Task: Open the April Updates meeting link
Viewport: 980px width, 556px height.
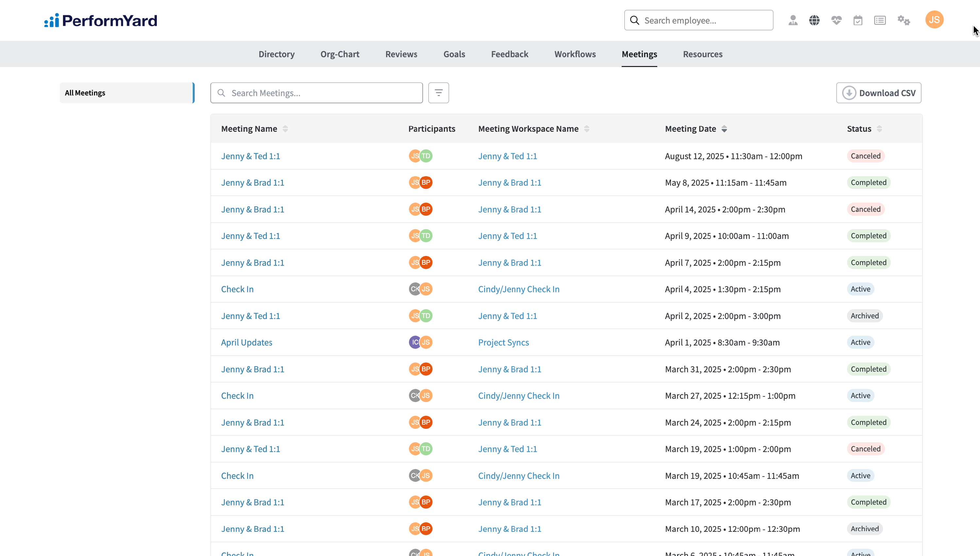Action: 247,343
